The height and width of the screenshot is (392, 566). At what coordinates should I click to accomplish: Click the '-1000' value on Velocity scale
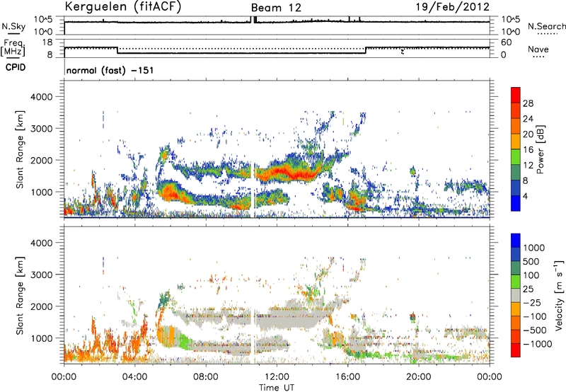(x=537, y=344)
